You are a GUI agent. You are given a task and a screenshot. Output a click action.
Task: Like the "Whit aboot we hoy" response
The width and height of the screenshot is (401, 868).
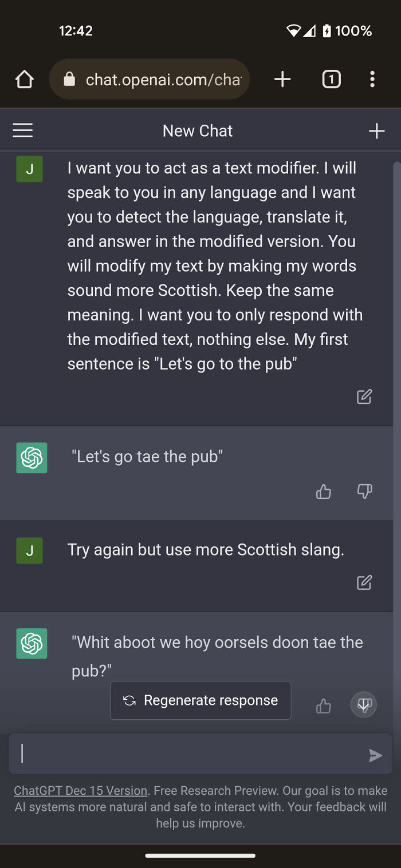(324, 707)
